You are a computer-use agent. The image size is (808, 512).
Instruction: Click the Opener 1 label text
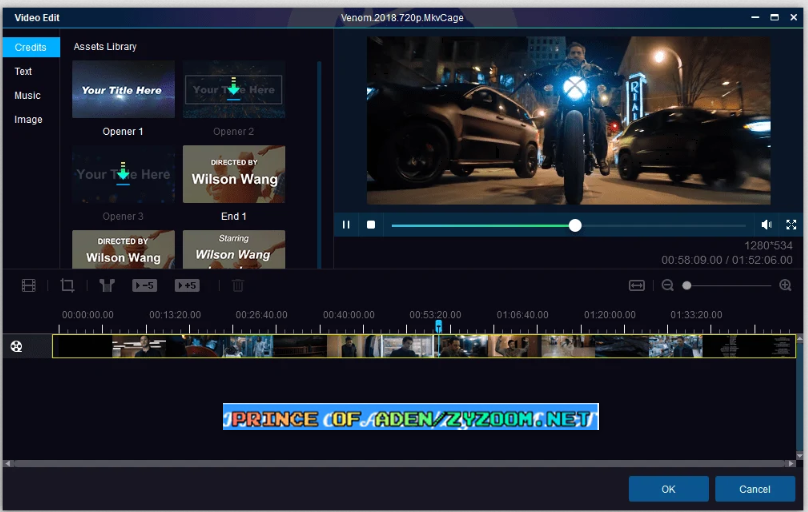pos(123,131)
